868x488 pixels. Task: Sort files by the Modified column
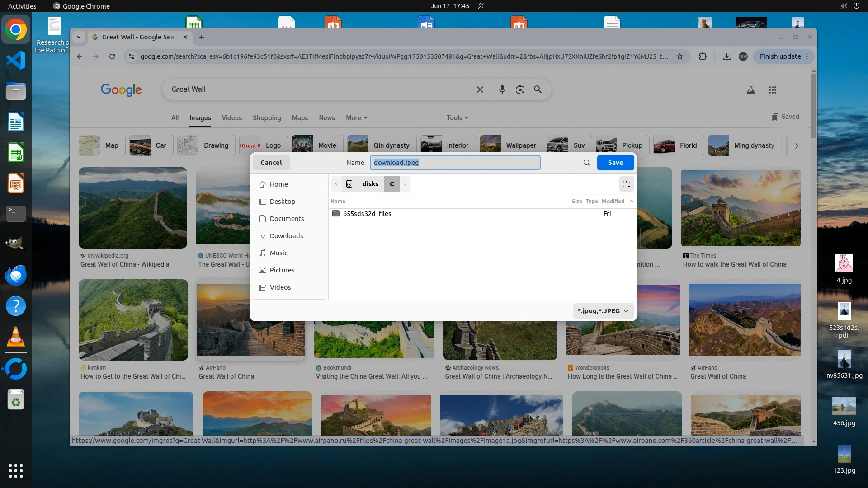613,202
